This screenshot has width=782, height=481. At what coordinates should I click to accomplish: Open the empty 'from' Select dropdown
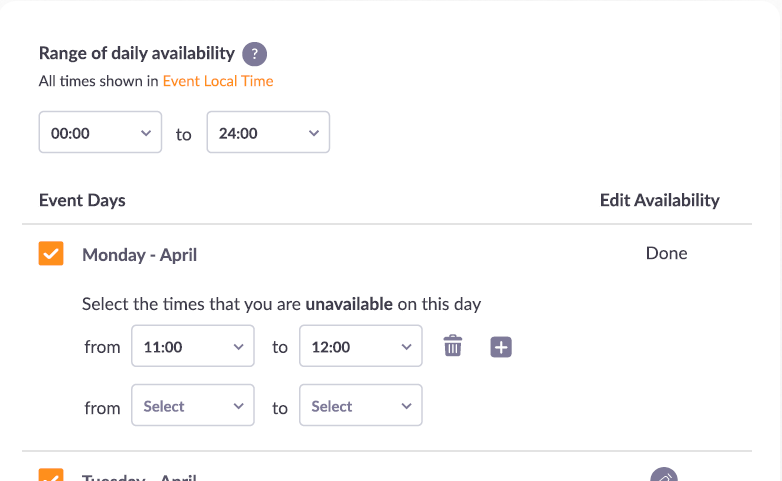(x=193, y=406)
